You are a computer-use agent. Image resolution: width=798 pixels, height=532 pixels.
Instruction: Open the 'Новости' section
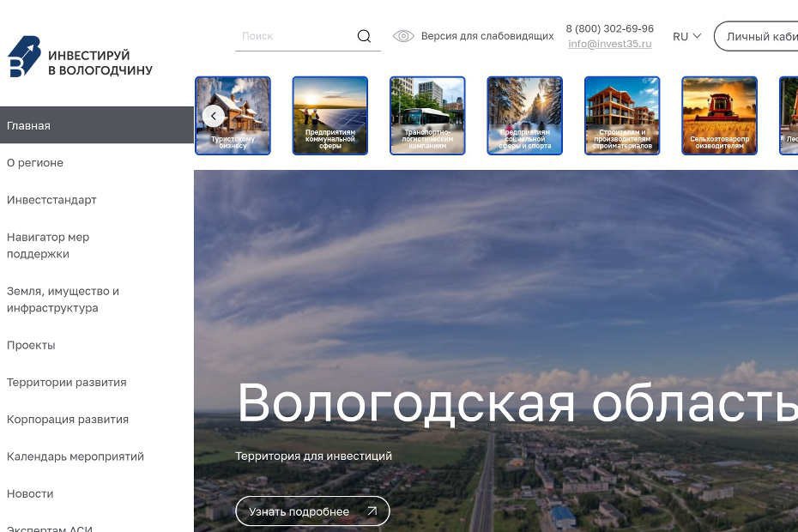pos(30,493)
